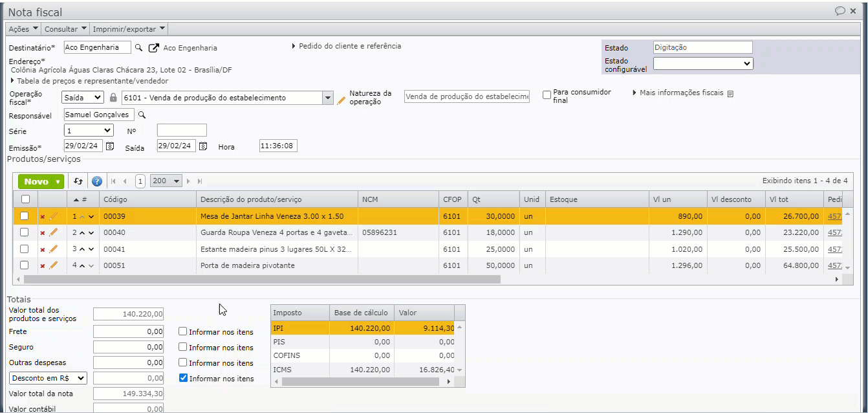Edit Porta de madeira pivotante row pencil
Image resolution: width=868 pixels, height=413 pixels.
point(54,265)
